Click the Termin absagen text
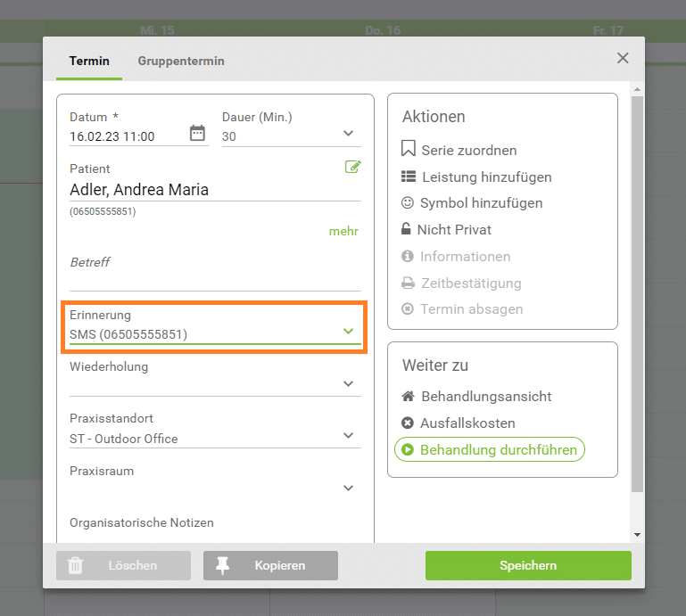 click(472, 308)
